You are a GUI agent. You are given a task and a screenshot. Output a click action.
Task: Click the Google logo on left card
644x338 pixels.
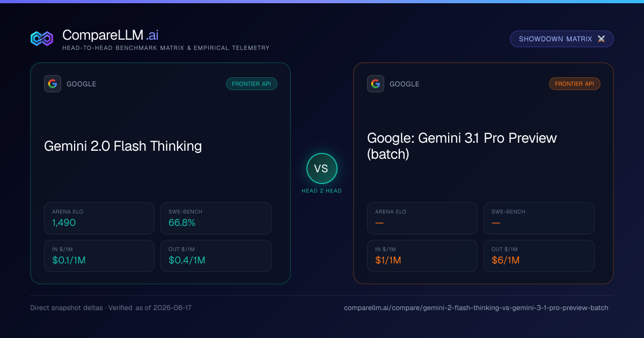53,84
